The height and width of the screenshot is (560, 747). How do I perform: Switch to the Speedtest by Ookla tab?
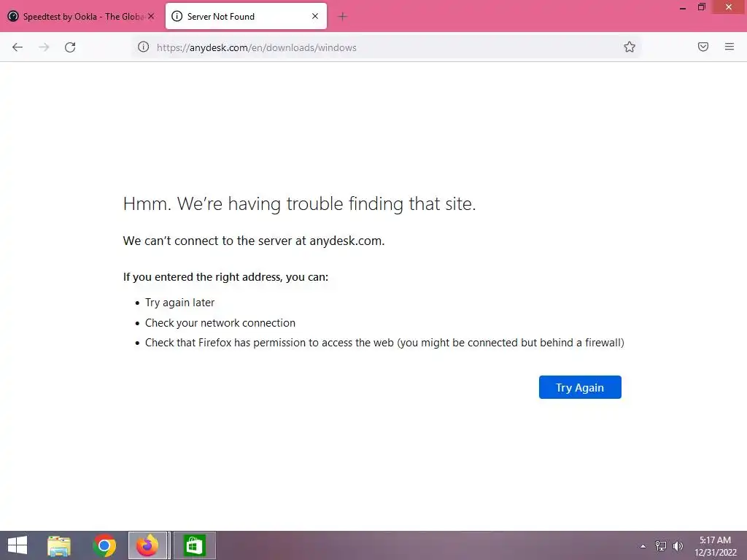pos(81,16)
